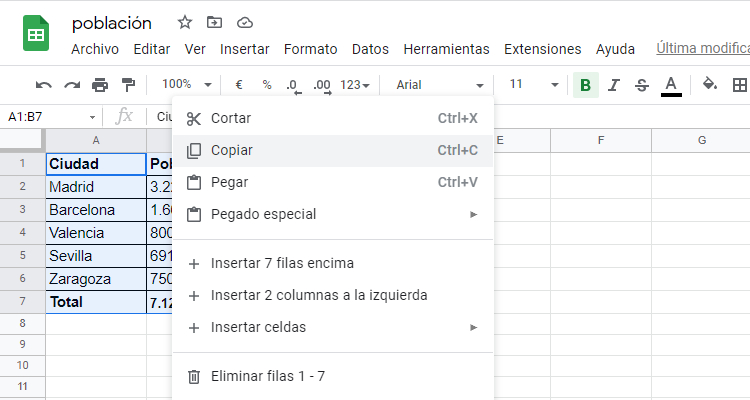Select the paint format roller icon
The height and width of the screenshot is (400, 750).
(128, 85)
